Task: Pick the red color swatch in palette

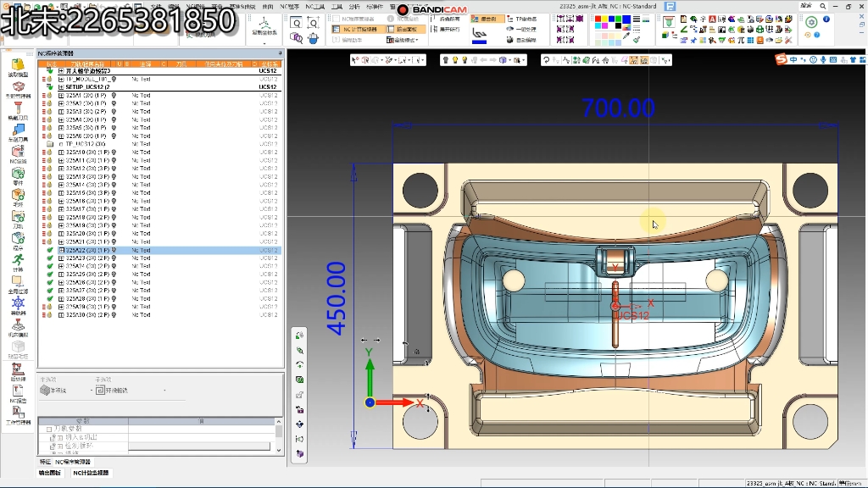Action: click(598, 19)
